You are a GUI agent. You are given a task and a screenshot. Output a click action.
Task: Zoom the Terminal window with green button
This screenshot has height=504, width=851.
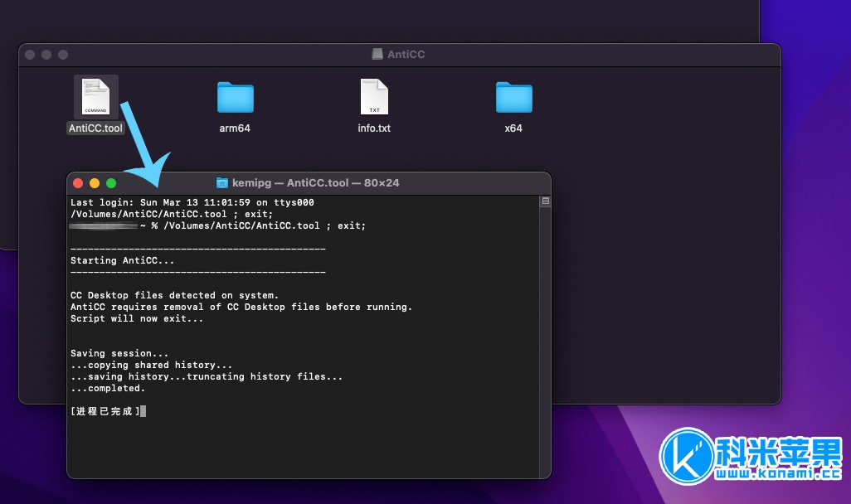point(111,183)
